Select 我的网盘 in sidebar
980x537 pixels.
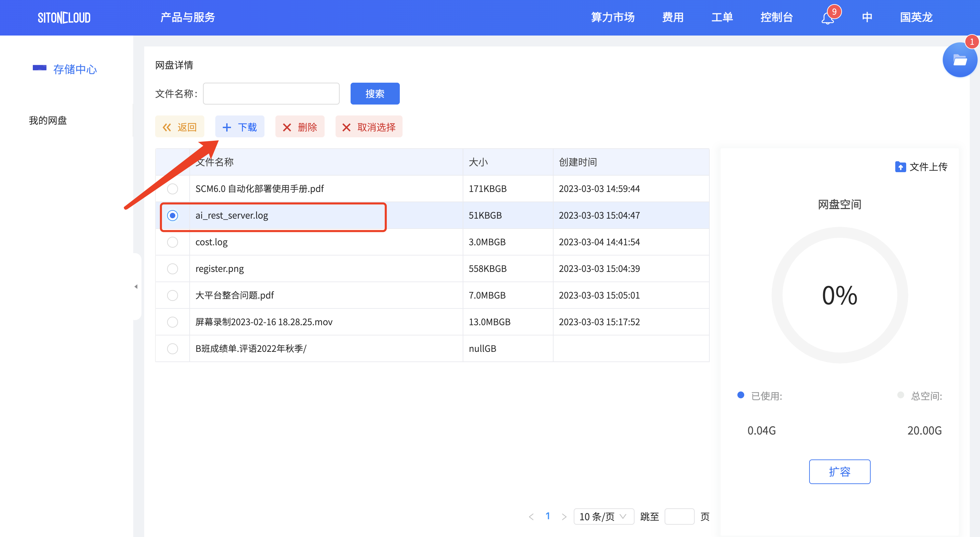pos(48,121)
